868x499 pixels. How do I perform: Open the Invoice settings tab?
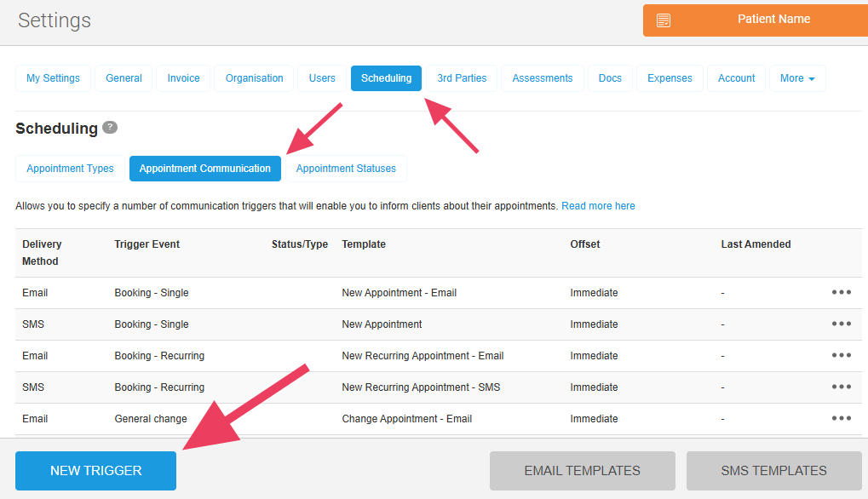(183, 78)
